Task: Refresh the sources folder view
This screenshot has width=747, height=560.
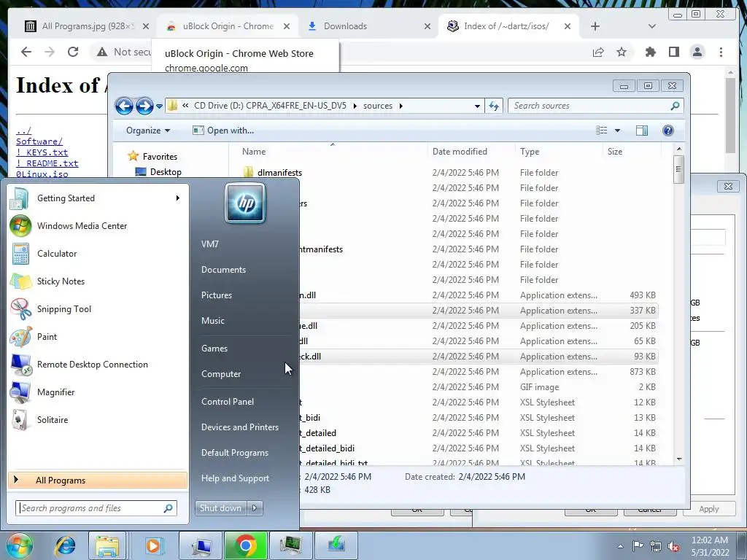Action: click(x=494, y=106)
